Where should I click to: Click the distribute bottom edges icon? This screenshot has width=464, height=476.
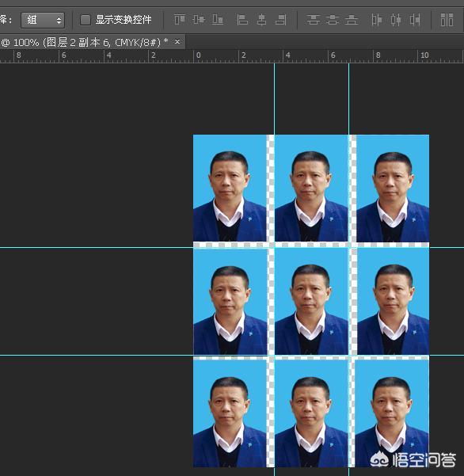[x=352, y=20]
